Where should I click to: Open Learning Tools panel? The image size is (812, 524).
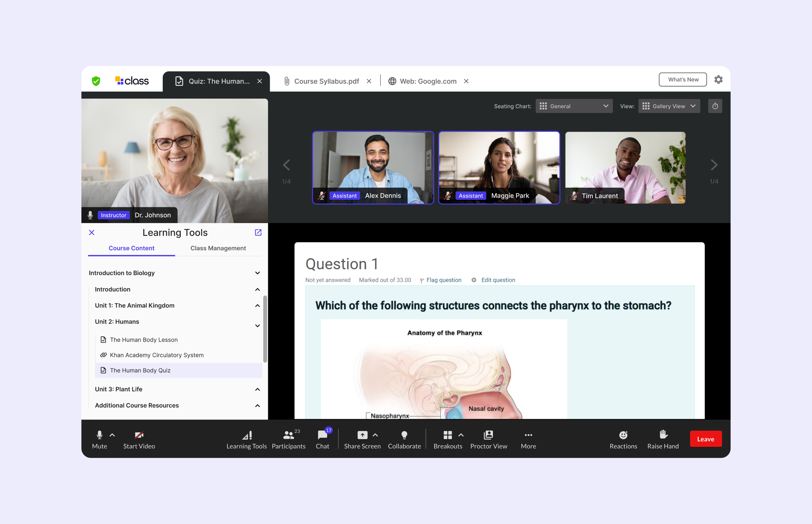[246, 438]
